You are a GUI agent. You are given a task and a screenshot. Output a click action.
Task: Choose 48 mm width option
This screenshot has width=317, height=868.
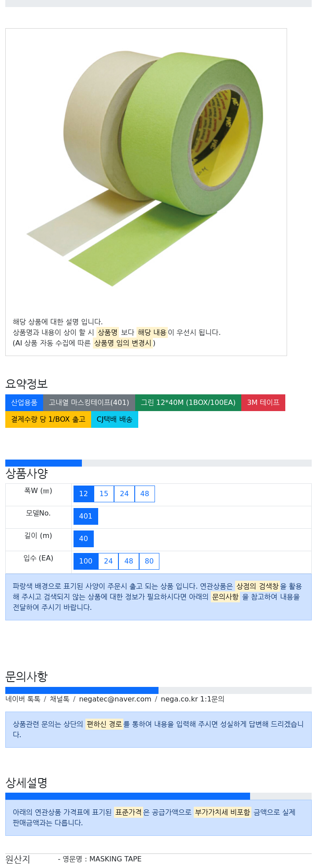point(145,493)
